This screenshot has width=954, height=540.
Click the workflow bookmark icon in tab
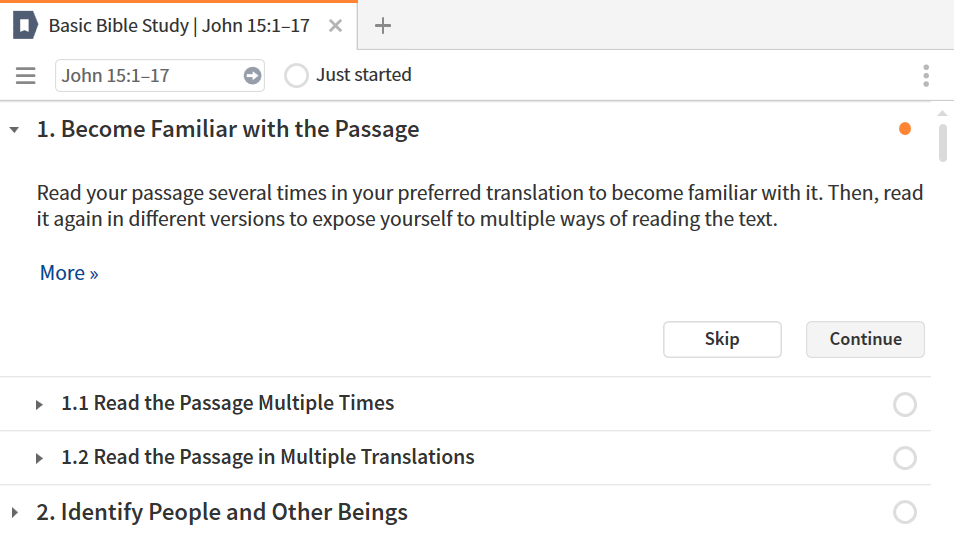click(25, 26)
